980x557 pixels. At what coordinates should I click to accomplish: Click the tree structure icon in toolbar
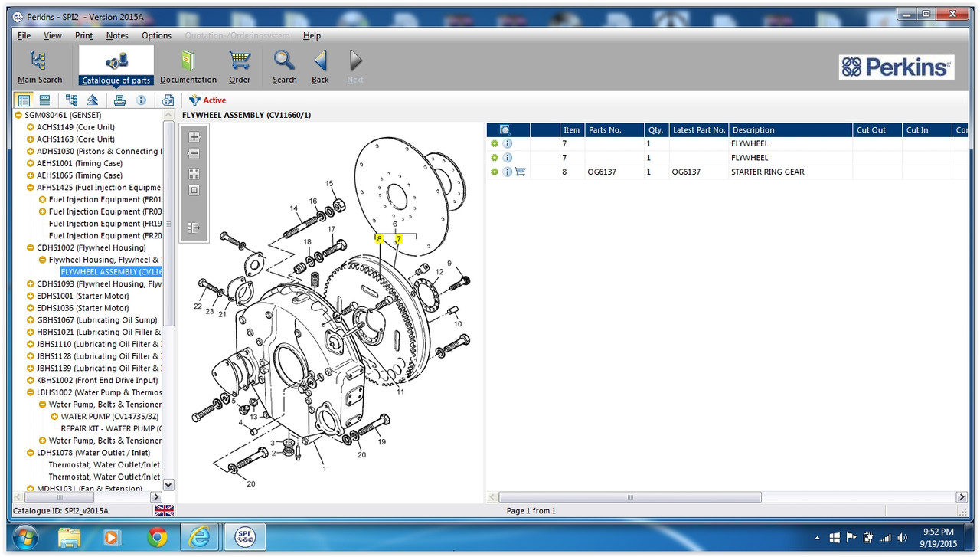click(x=71, y=100)
